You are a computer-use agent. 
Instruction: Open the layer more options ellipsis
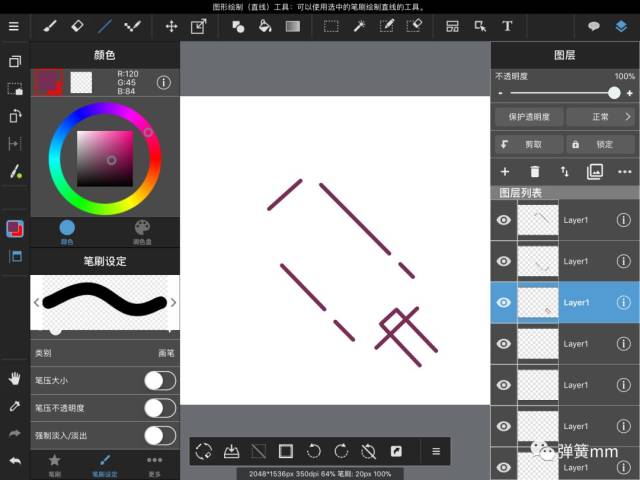[625, 172]
